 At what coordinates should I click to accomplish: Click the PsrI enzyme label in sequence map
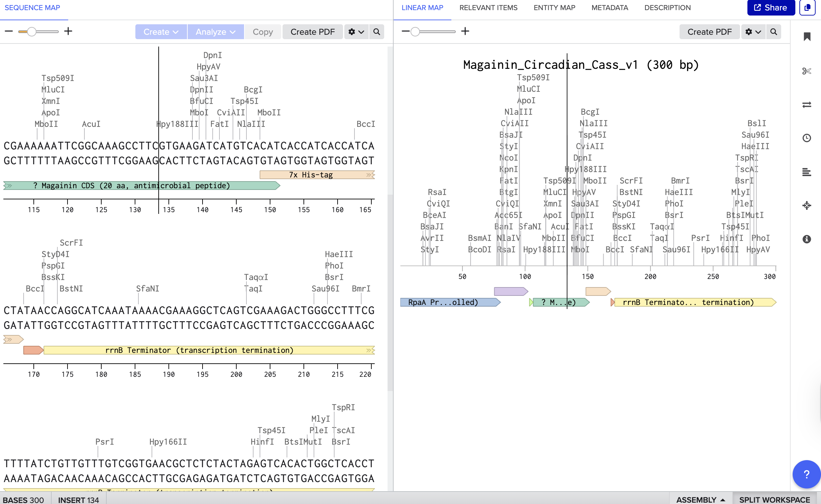[105, 442]
